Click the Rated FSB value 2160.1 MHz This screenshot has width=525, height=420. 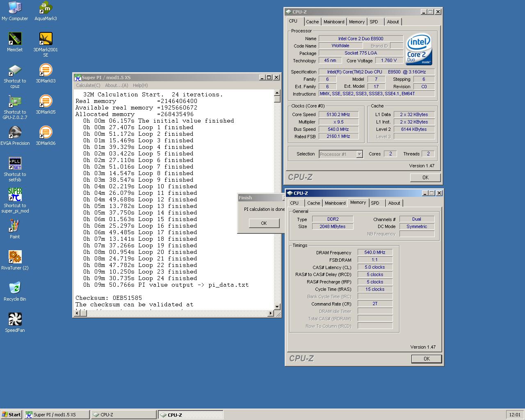(338, 136)
